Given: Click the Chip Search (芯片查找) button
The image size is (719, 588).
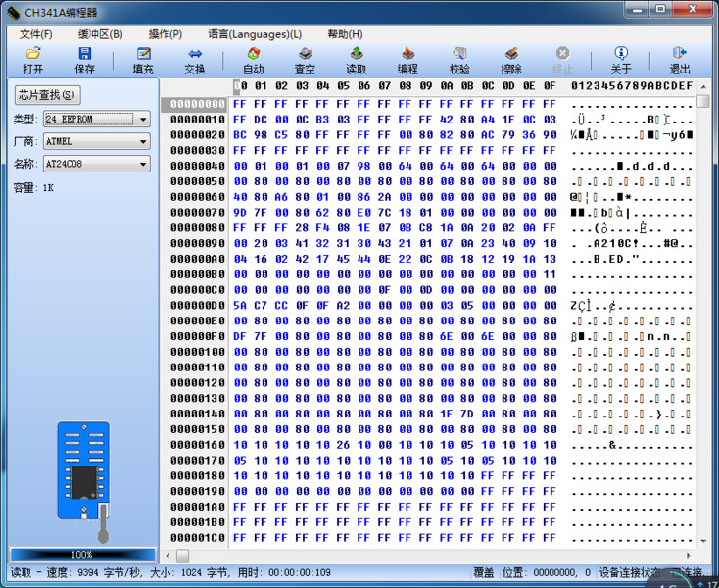Looking at the screenshot, I should tap(47, 95).
